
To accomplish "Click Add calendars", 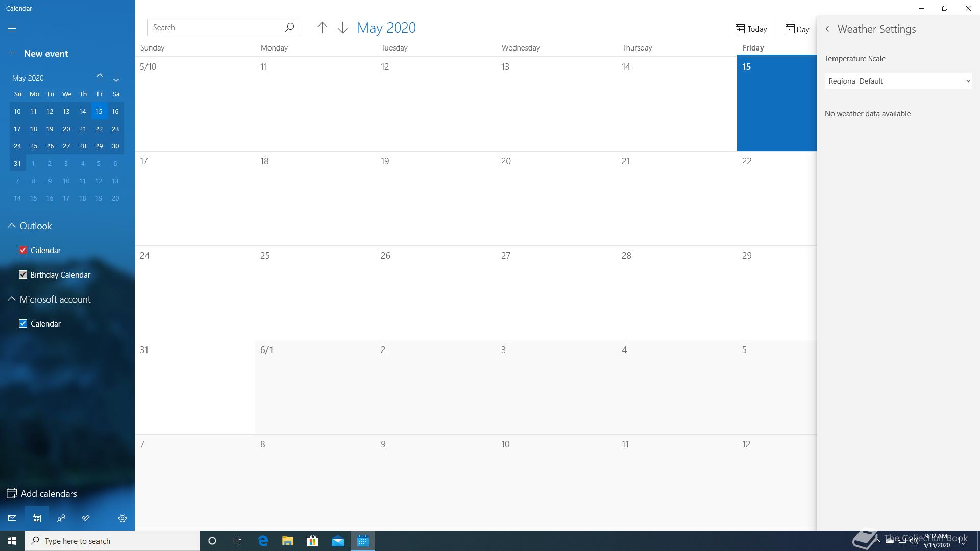I will pyautogui.click(x=42, y=494).
